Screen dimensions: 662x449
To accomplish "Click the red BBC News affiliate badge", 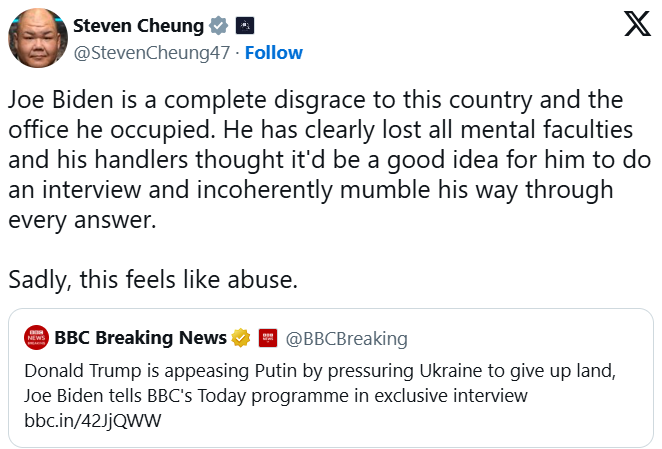I will click(x=267, y=337).
